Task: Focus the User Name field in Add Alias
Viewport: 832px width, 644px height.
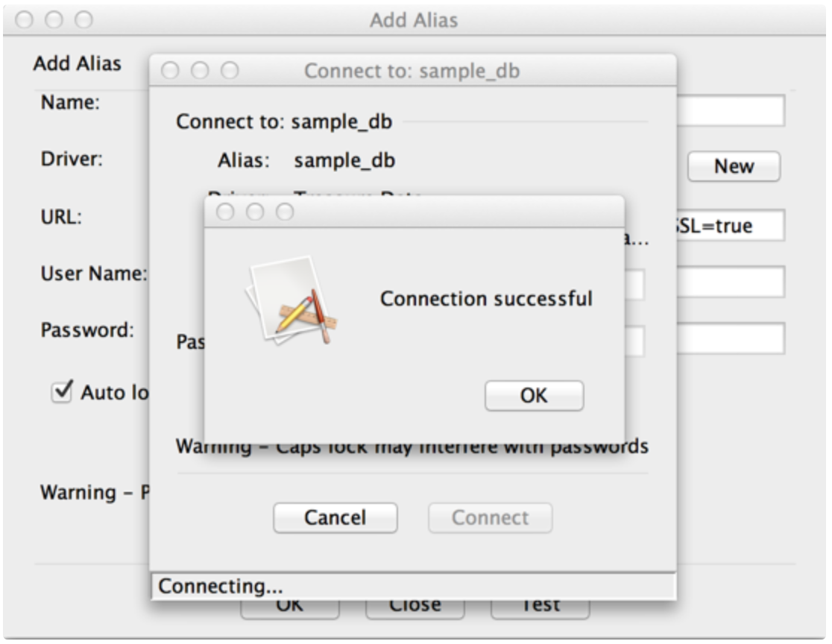Action: click(x=730, y=282)
